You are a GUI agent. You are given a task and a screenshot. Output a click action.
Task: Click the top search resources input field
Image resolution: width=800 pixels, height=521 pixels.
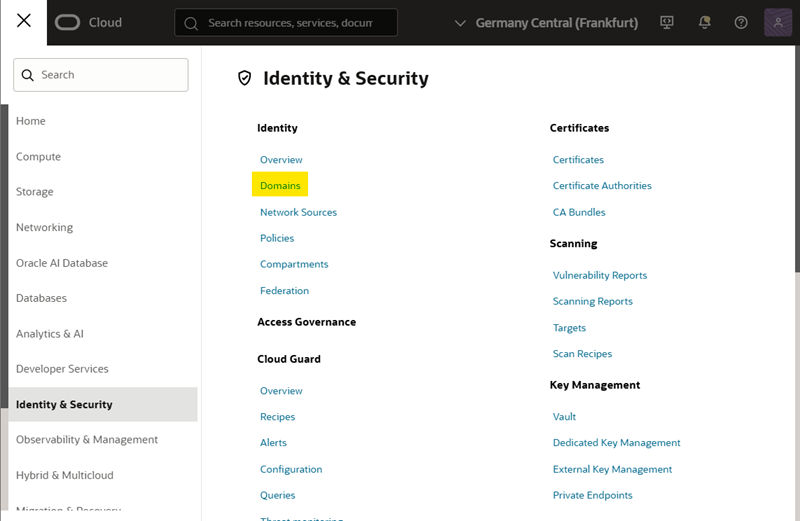click(286, 22)
